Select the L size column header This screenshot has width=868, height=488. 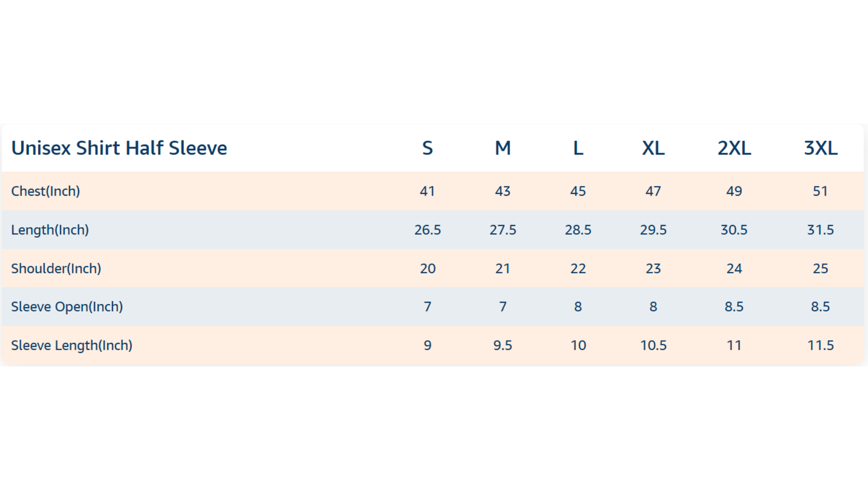[x=578, y=148]
